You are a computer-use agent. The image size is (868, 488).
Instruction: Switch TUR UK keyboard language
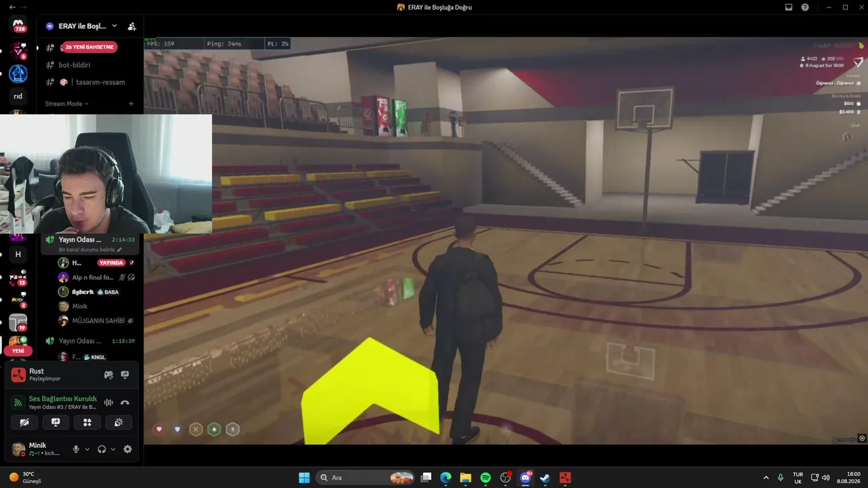coord(798,478)
